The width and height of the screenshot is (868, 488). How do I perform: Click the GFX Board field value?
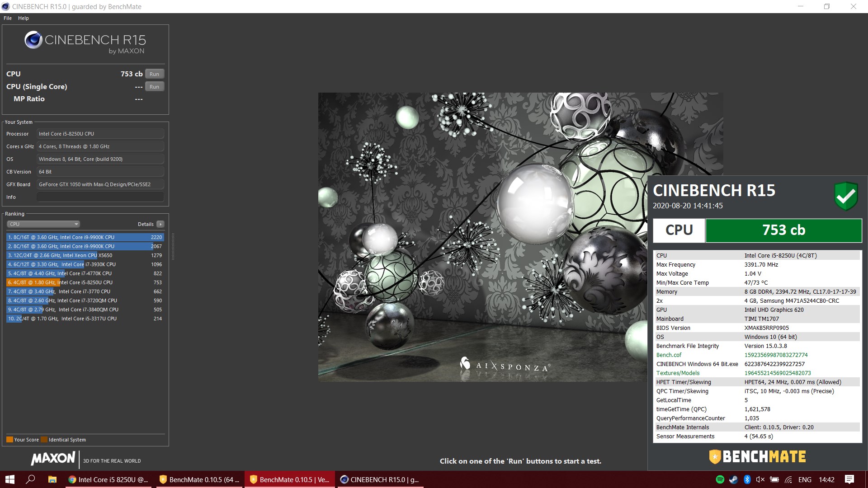(x=100, y=184)
